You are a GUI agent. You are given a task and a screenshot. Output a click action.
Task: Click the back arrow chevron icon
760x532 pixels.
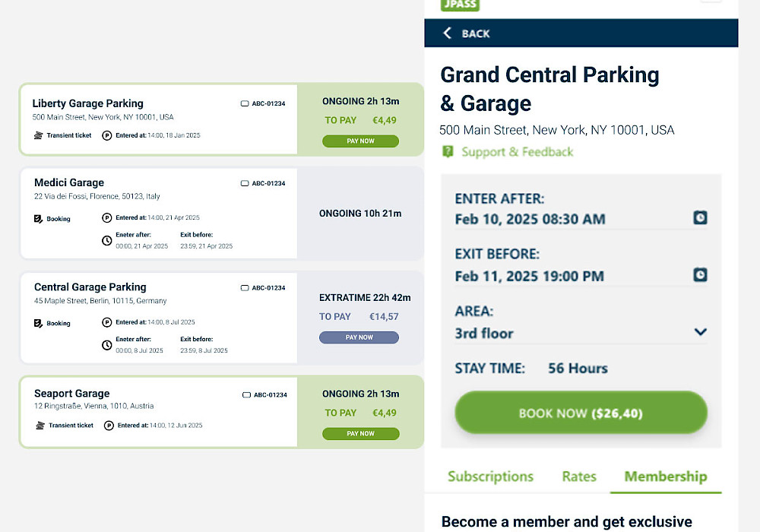pyautogui.click(x=447, y=33)
